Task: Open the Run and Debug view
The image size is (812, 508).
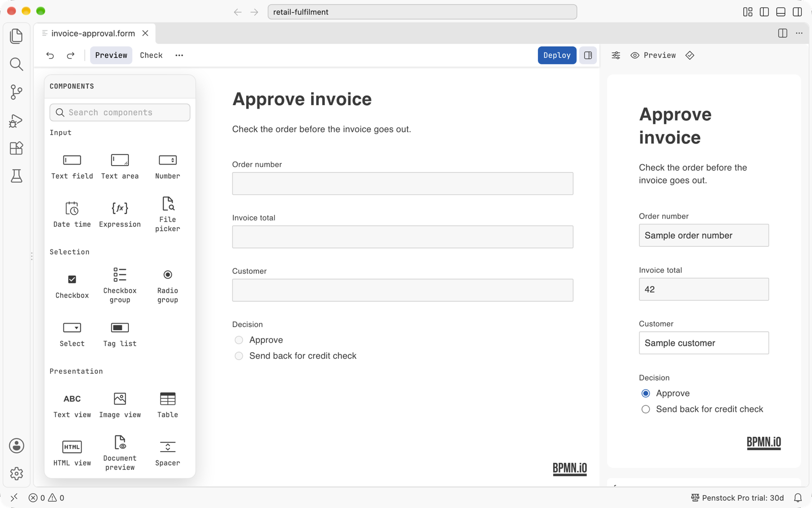Action: pyautogui.click(x=16, y=120)
